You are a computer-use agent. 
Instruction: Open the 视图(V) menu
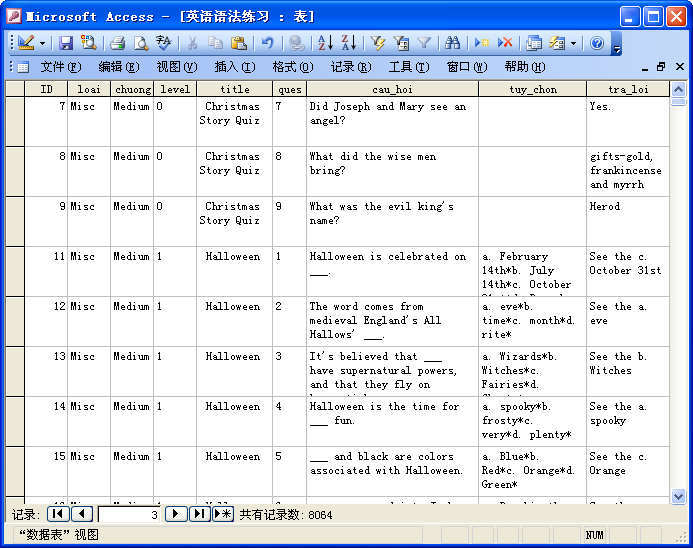click(177, 67)
